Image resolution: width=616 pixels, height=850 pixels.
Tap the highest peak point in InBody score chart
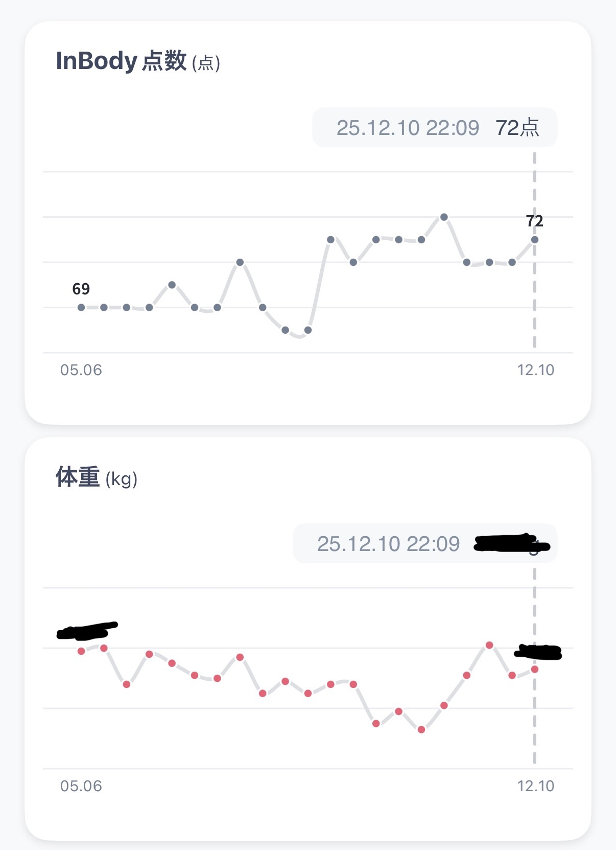pos(444,217)
